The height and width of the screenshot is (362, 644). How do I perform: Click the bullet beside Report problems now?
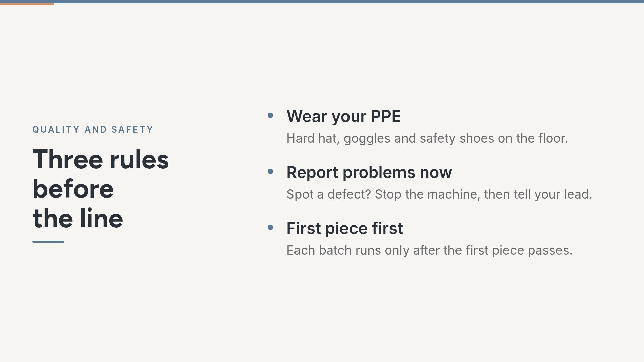tap(270, 172)
